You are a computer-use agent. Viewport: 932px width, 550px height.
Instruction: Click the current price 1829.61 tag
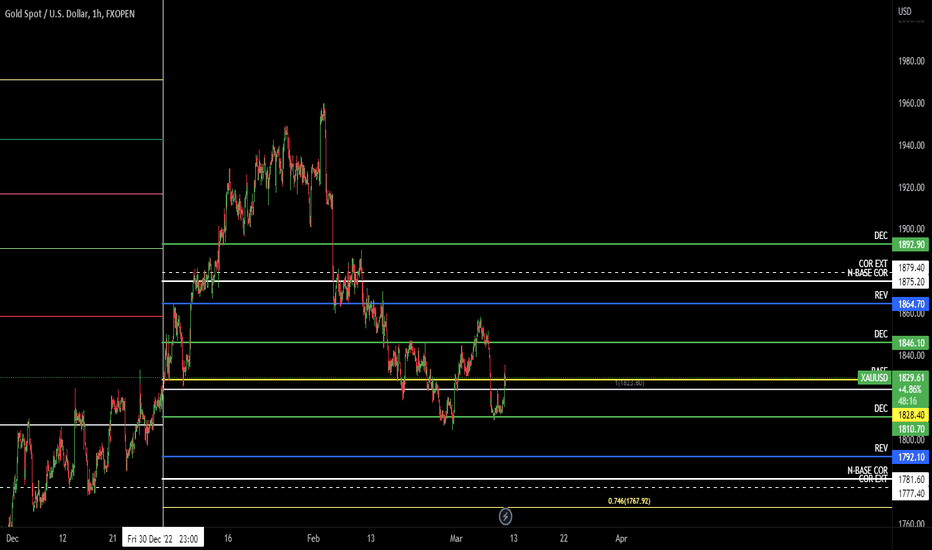[911, 378]
